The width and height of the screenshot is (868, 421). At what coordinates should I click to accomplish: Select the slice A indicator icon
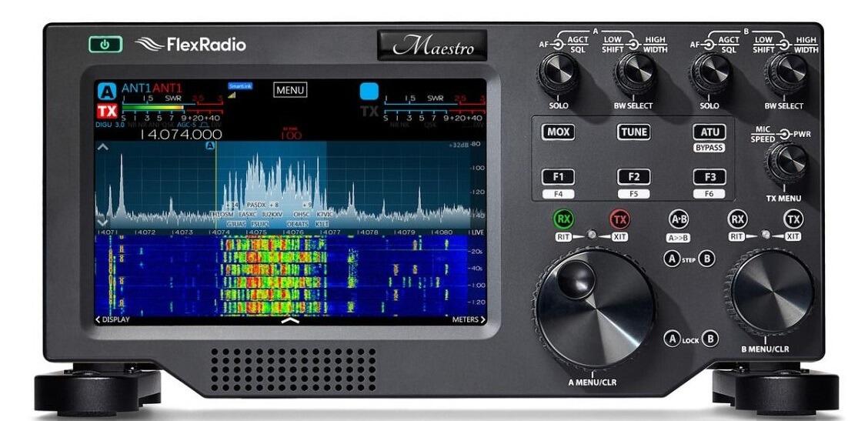tap(106, 91)
